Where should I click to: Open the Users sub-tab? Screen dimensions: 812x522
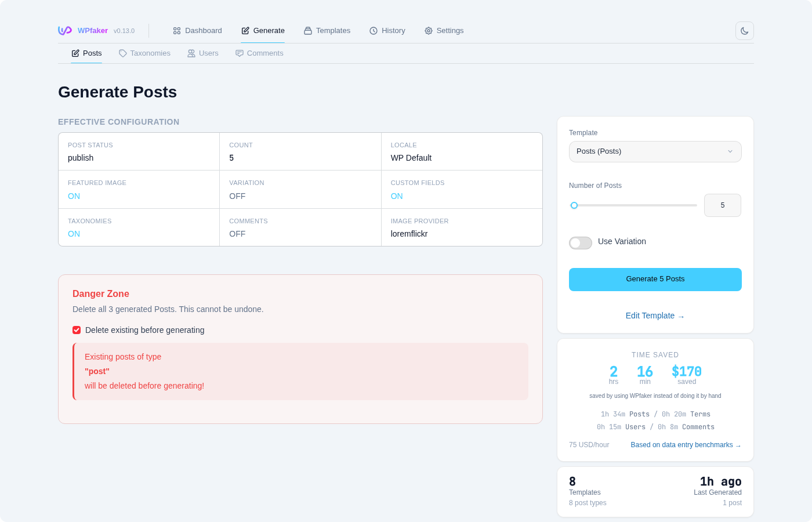(x=202, y=53)
